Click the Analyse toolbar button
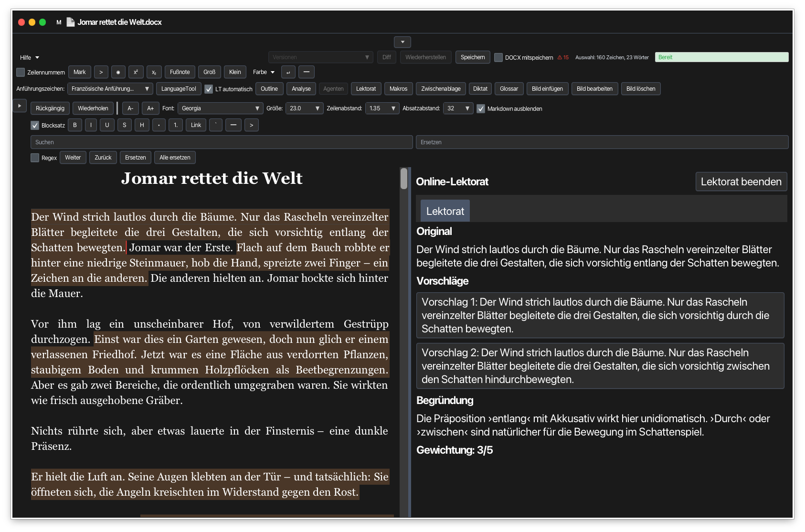Viewport: 805px width, 532px height. point(301,89)
